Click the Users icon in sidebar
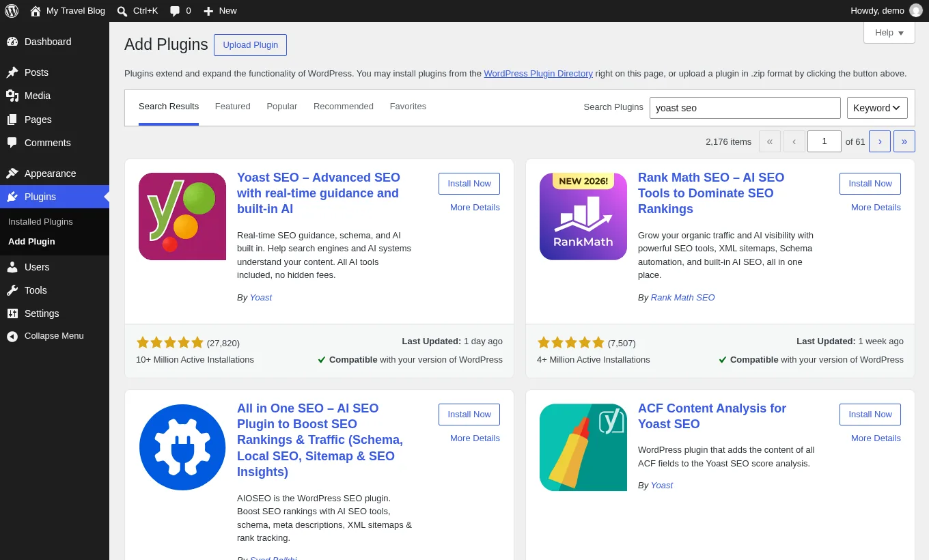 (x=12, y=267)
